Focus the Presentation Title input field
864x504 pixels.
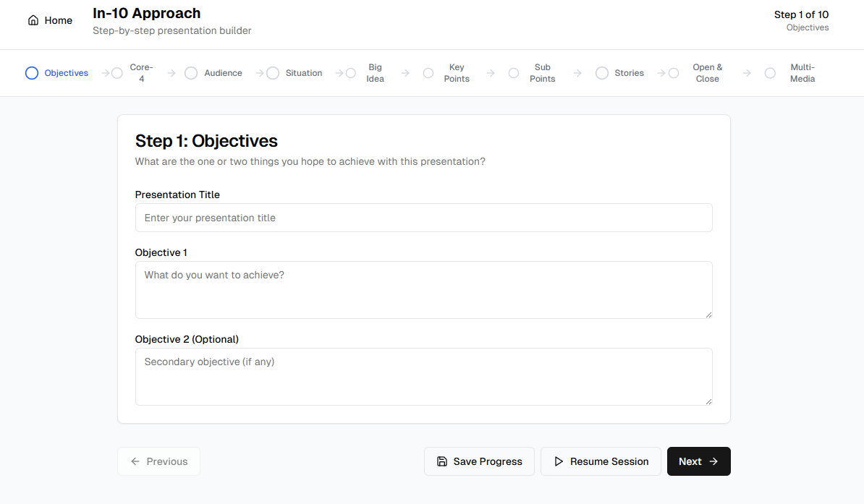424,218
